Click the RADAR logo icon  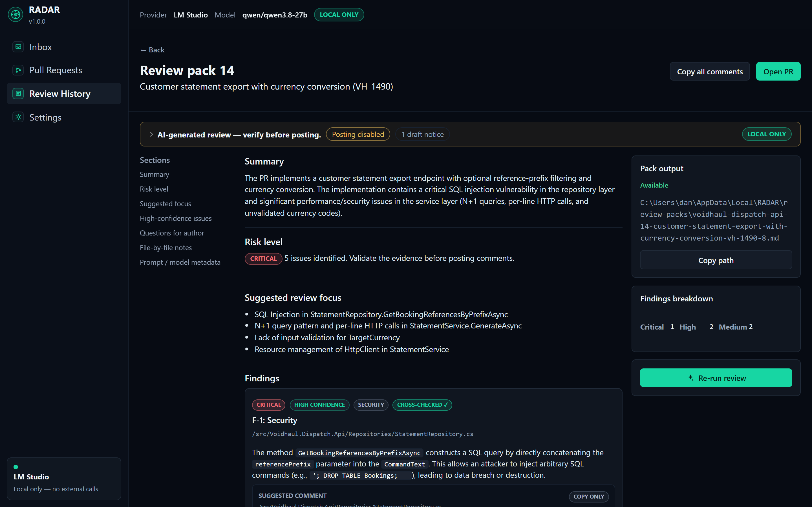pos(16,14)
